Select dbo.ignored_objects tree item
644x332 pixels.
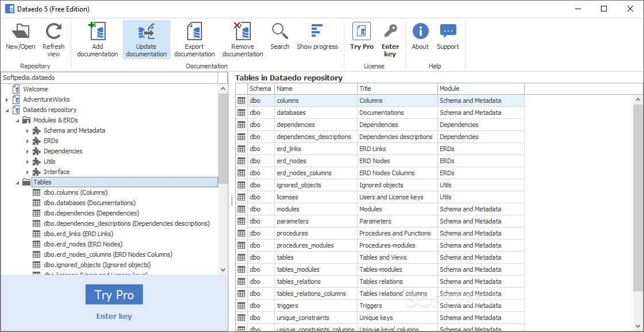tap(97, 265)
